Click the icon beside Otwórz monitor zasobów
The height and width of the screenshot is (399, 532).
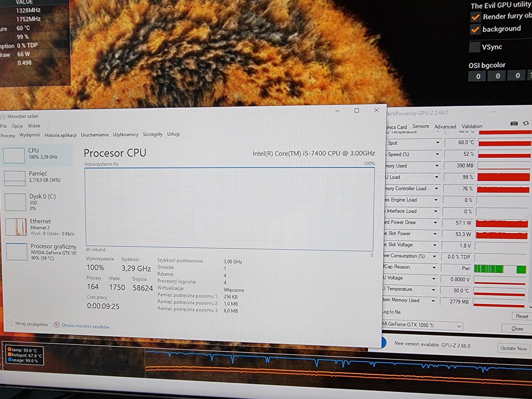57,325
